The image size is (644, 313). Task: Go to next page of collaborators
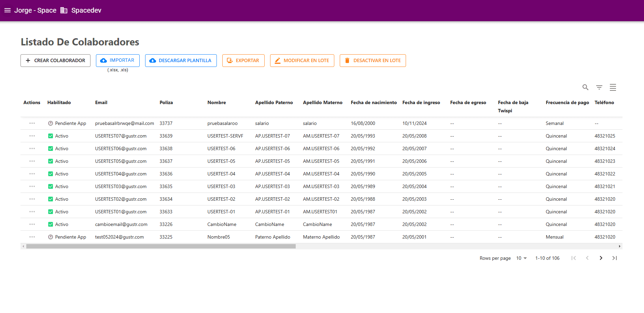coord(601,258)
